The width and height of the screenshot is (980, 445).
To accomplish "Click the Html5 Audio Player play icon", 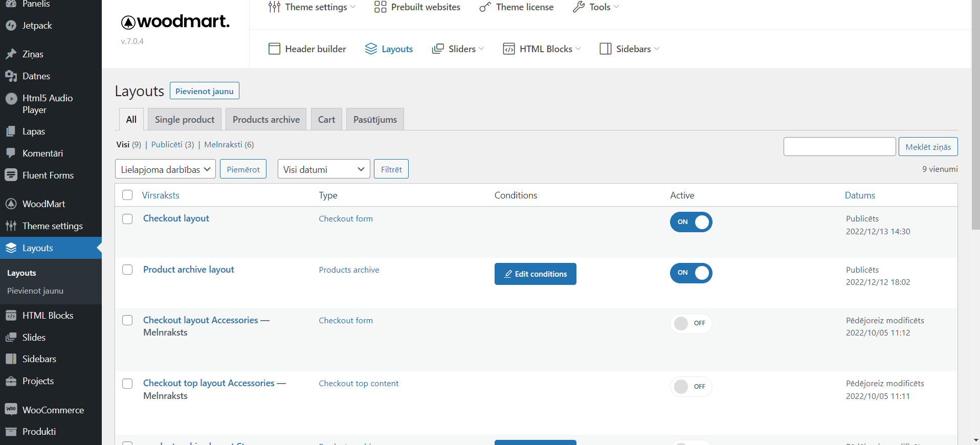I will click(x=11, y=98).
